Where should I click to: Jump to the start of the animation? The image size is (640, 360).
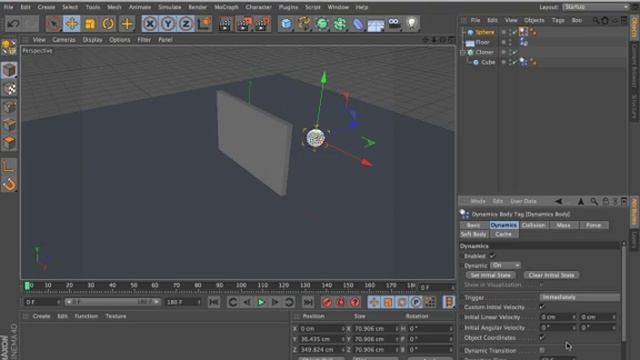[x=213, y=302]
